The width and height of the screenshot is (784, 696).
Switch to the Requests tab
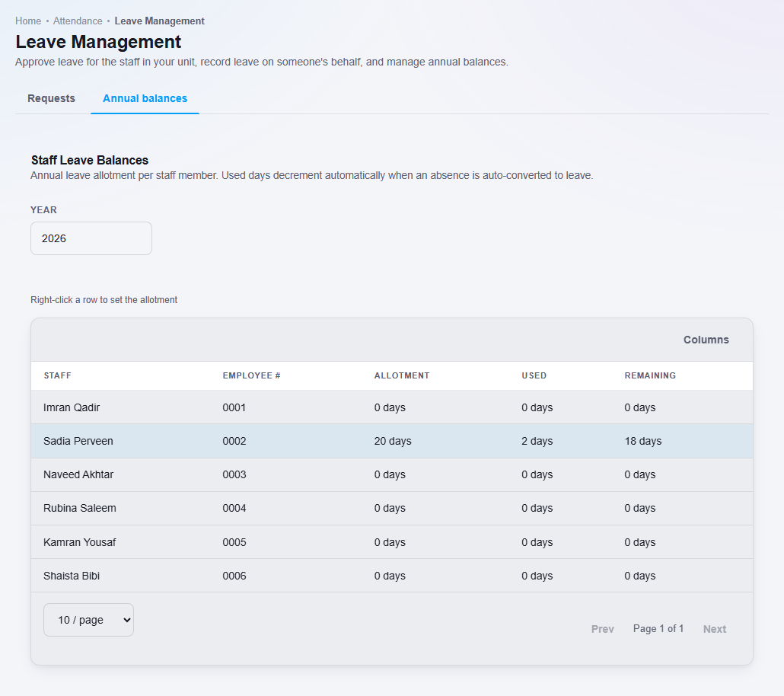(x=51, y=98)
